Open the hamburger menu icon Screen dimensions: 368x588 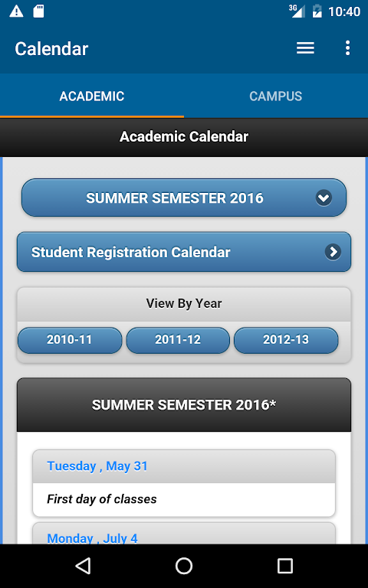pyautogui.click(x=305, y=48)
